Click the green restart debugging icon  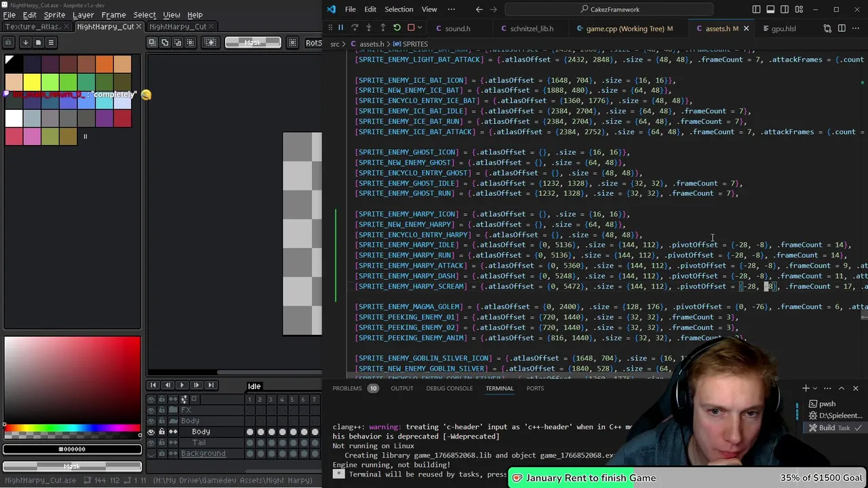397,28
